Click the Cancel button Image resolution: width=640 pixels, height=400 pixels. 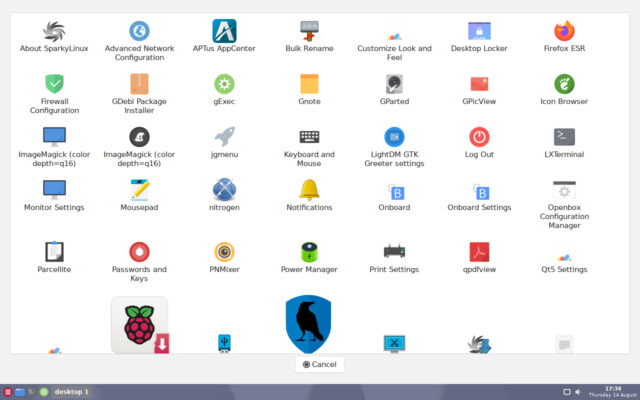320,364
